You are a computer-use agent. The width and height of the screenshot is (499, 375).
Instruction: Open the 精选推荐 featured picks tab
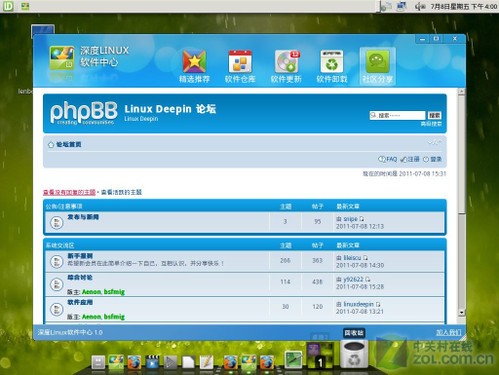(194, 66)
